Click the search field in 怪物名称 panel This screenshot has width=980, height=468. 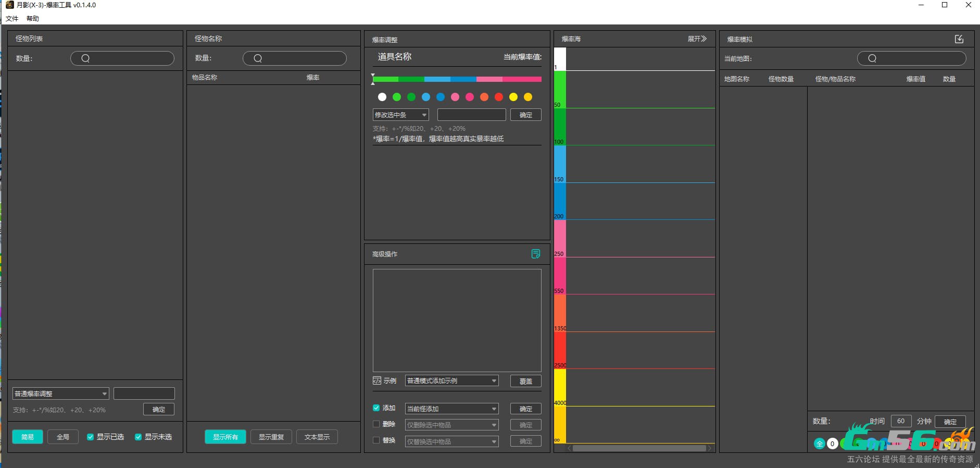295,58
